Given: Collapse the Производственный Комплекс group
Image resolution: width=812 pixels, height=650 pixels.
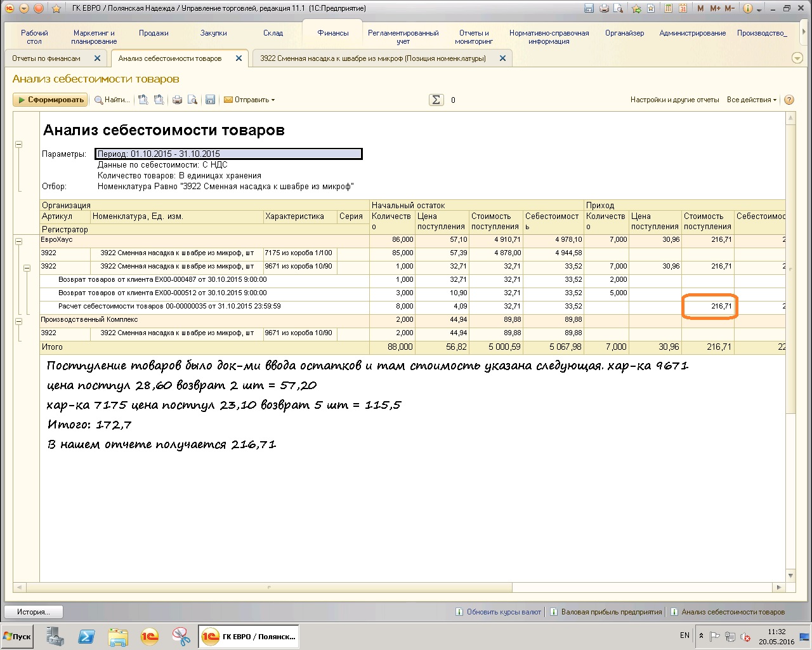Looking at the screenshot, I should (18, 321).
